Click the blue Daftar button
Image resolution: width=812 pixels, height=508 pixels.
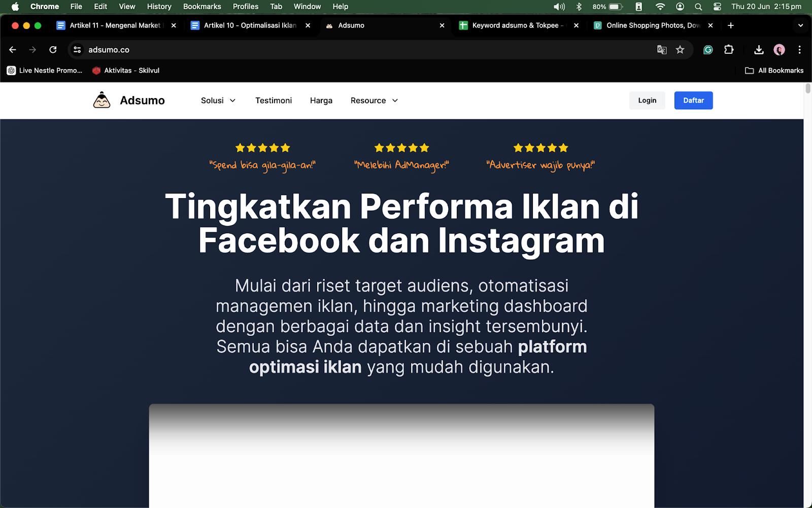pos(693,101)
